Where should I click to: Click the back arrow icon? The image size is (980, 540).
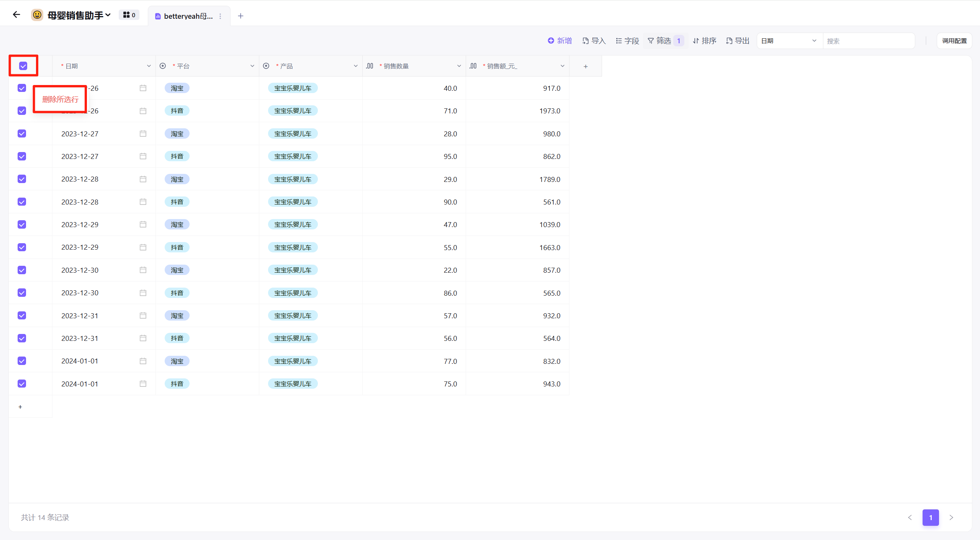(x=16, y=15)
